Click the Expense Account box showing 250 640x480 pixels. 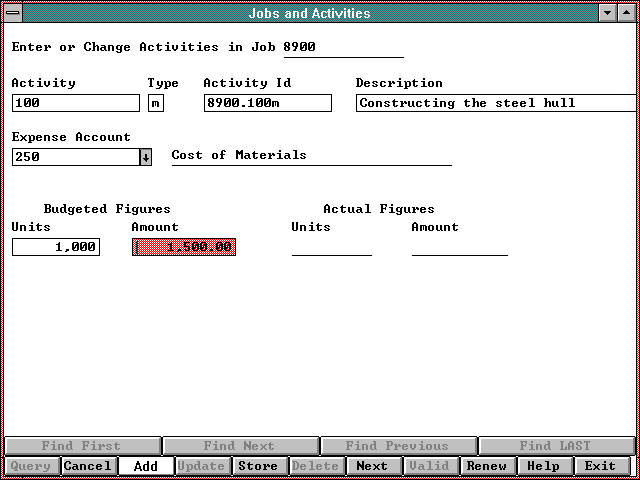[75, 157]
